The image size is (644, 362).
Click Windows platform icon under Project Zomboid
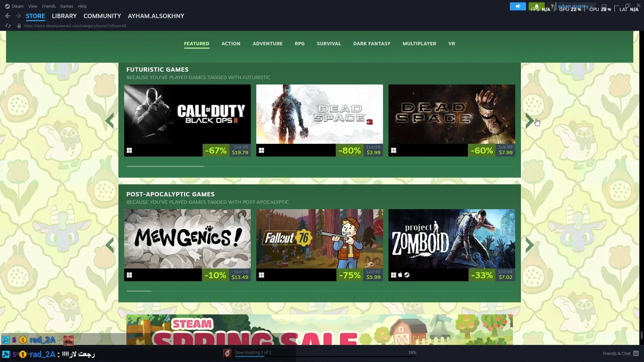click(393, 275)
